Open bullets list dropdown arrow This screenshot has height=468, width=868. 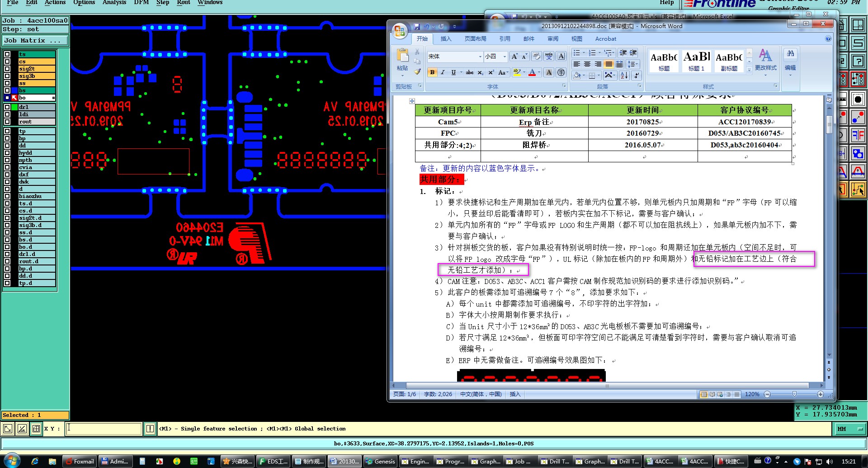click(x=584, y=52)
